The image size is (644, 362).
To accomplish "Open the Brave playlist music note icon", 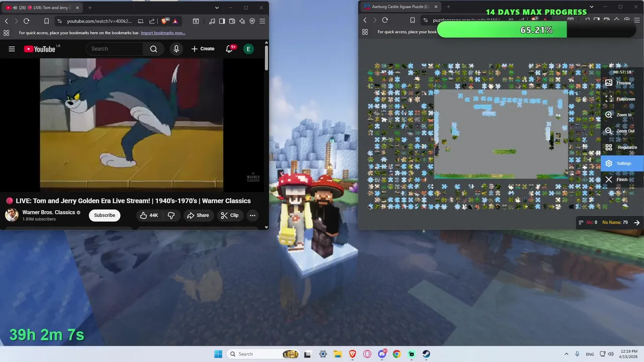I will pyautogui.click(x=212, y=21).
